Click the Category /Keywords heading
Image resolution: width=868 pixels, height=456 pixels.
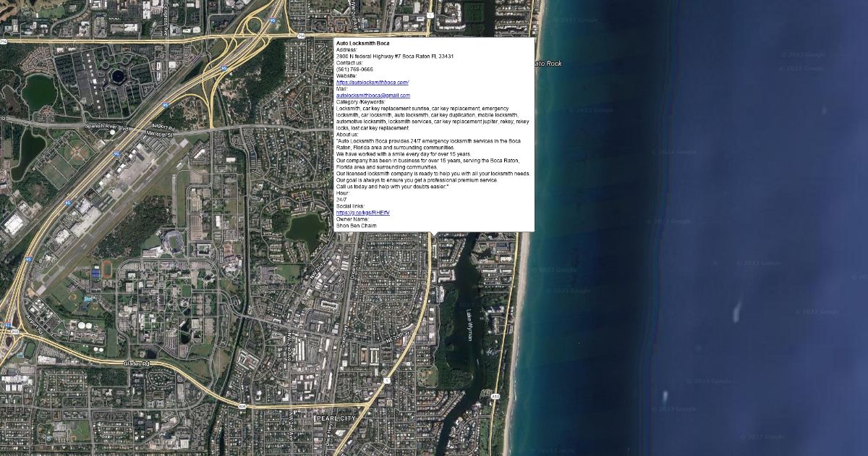pyautogui.click(x=361, y=102)
